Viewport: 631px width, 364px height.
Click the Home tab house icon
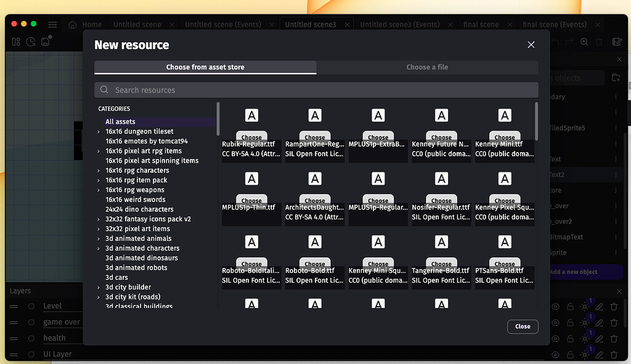click(x=73, y=25)
